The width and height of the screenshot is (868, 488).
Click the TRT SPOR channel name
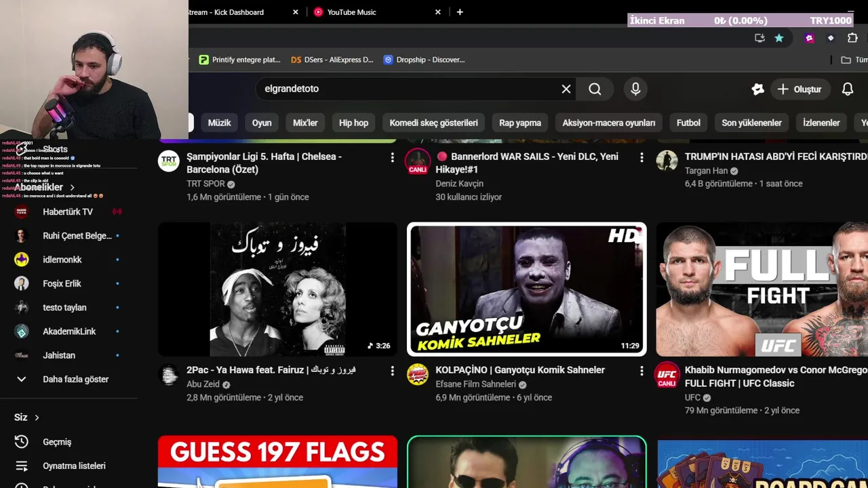205,184
